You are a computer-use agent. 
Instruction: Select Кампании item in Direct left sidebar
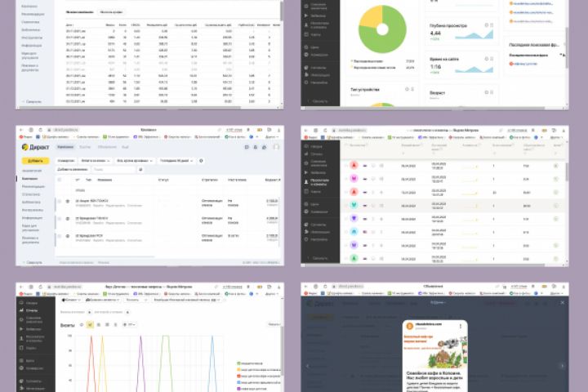(x=30, y=179)
